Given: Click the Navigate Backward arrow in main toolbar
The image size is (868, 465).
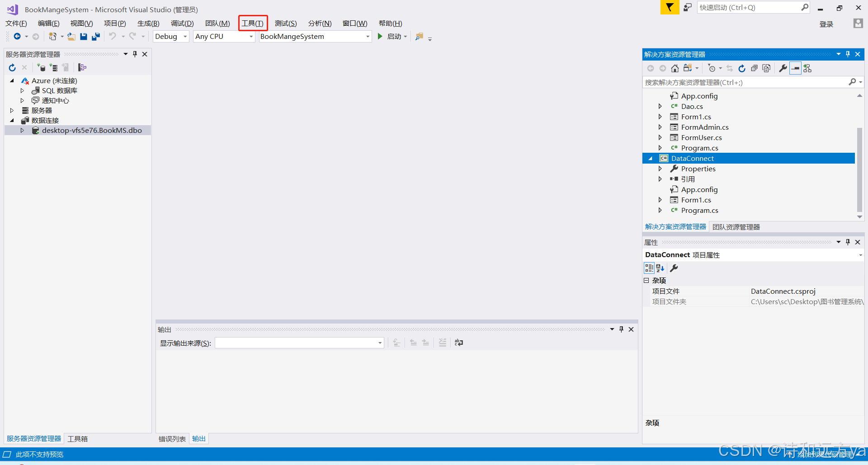Looking at the screenshot, I should (17, 37).
